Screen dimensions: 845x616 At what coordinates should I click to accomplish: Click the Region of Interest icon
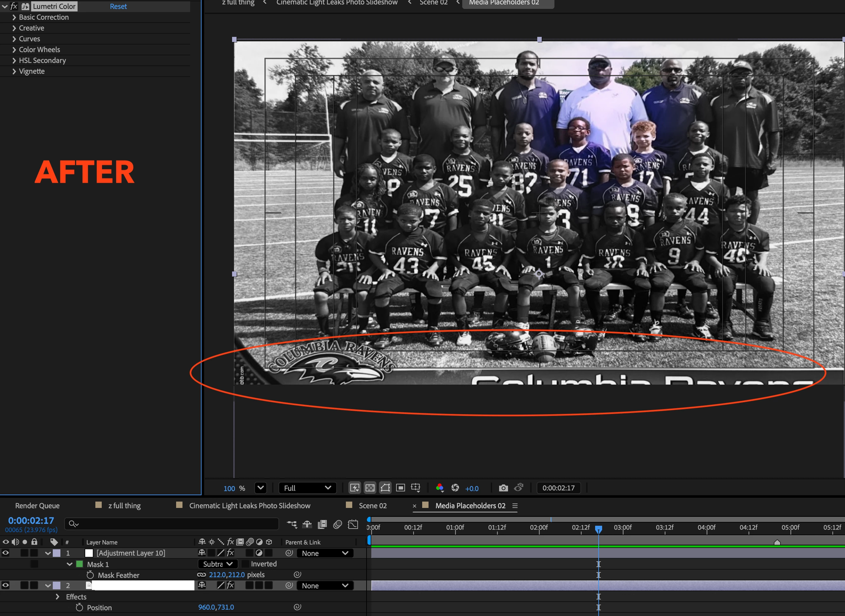pyautogui.click(x=401, y=488)
